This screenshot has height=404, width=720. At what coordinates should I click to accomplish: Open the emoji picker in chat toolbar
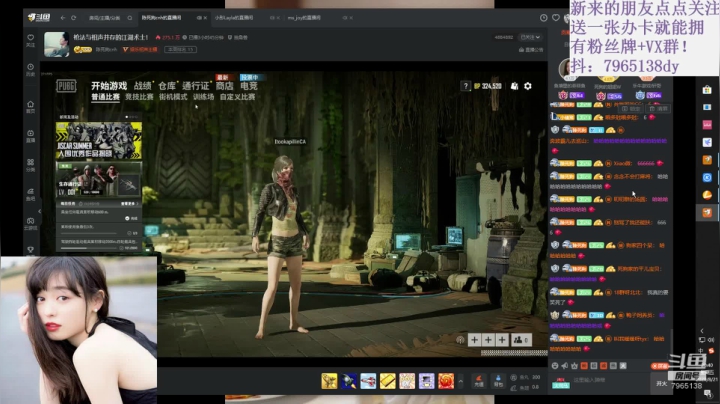point(555,366)
